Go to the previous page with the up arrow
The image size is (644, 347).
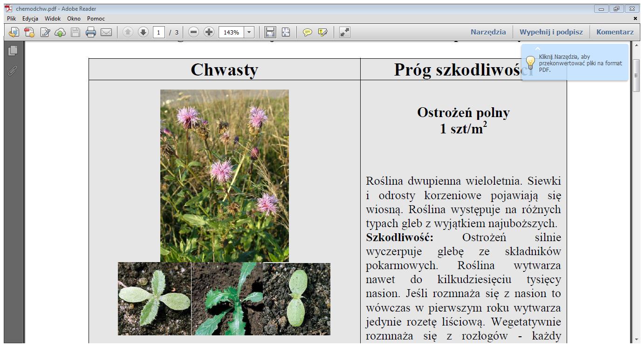[128, 32]
